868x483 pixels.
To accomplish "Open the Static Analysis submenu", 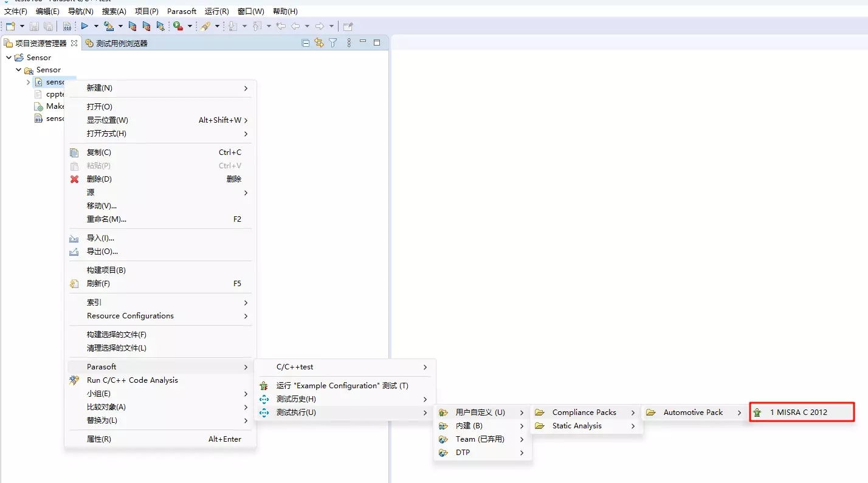I will point(577,426).
